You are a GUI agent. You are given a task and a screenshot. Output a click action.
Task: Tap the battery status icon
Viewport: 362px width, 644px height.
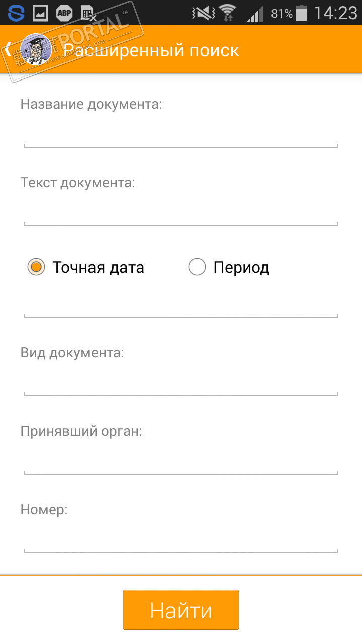(302, 13)
